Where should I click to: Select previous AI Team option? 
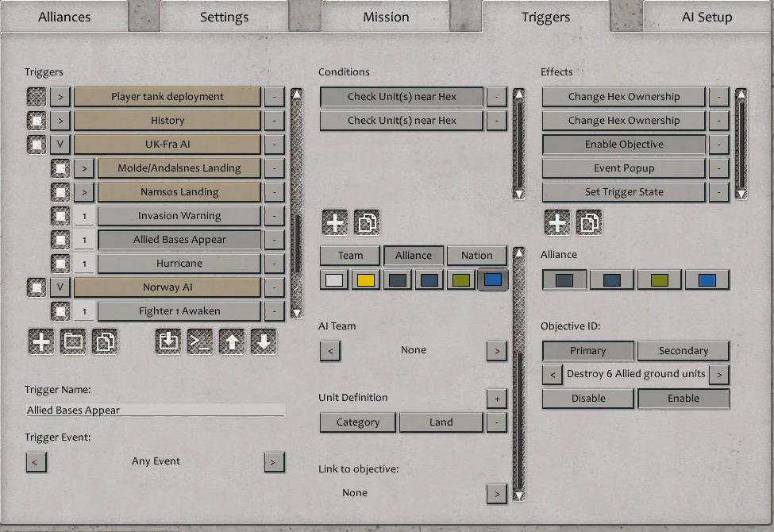tap(330, 351)
